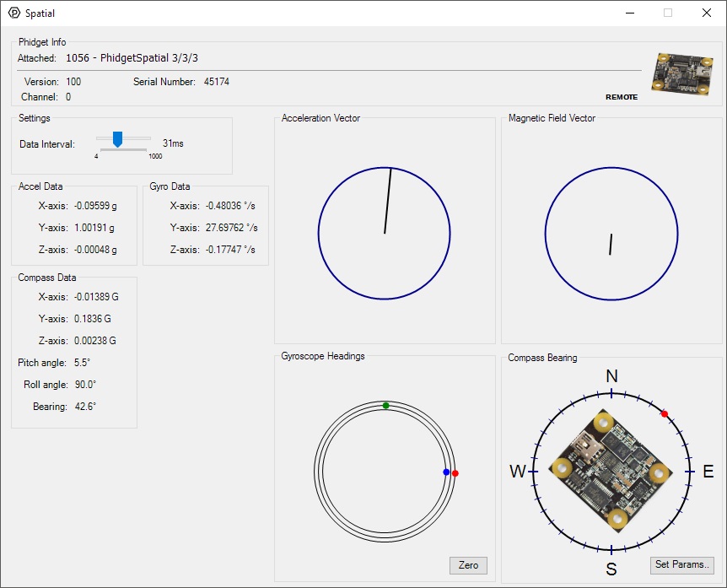Click the "Compass Data" group title
Viewport: 727px width, 588px height.
[x=47, y=278]
